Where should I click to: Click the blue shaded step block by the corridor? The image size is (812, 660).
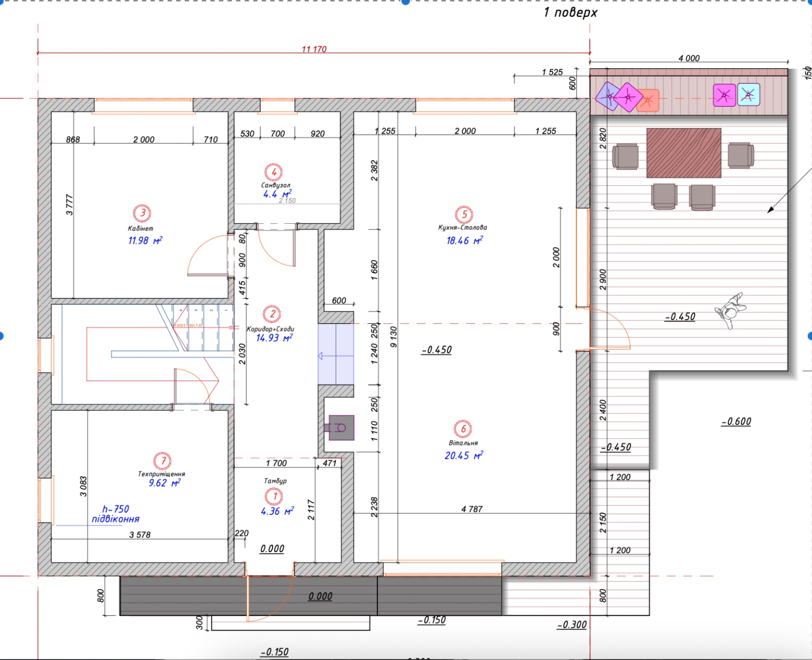pyautogui.click(x=336, y=354)
